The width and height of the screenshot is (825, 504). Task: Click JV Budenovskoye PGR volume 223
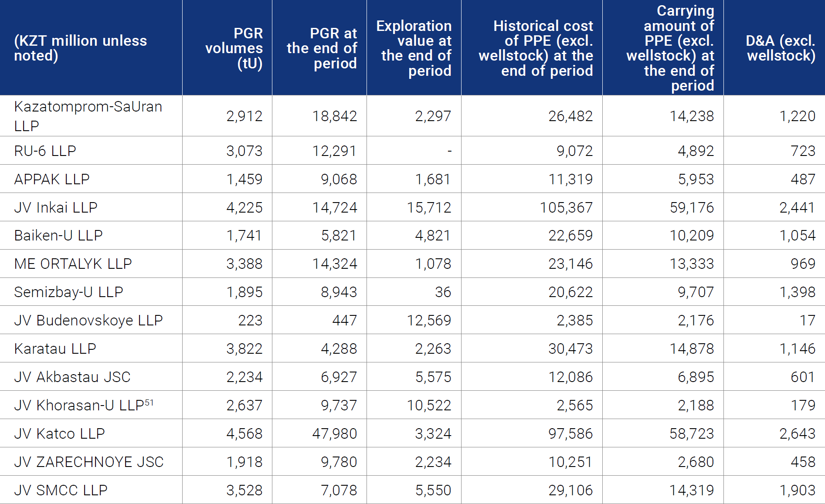click(x=250, y=320)
